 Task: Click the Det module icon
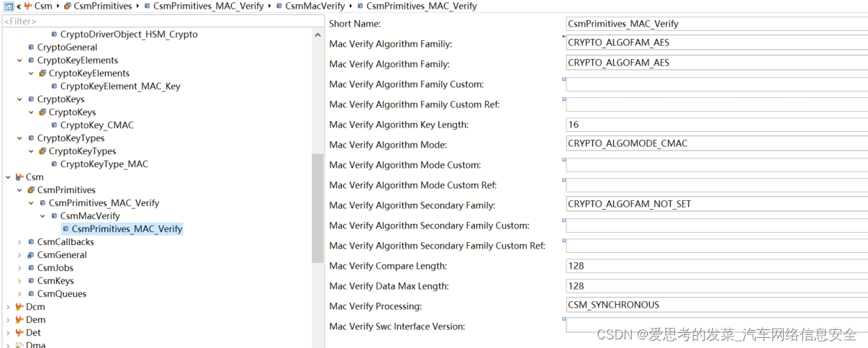19,333
